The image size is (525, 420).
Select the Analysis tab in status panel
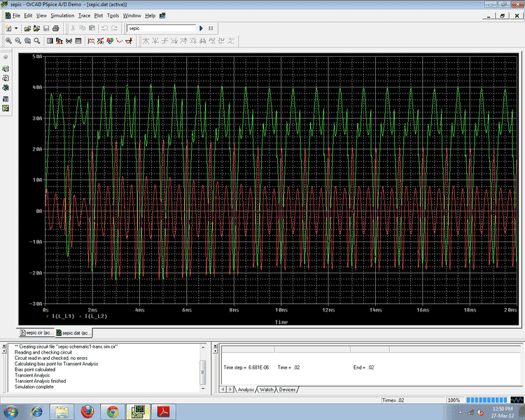(x=246, y=389)
